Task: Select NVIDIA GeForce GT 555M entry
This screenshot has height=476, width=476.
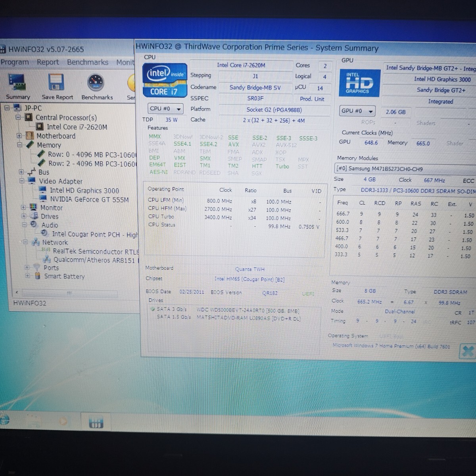Action: pos(89,200)
